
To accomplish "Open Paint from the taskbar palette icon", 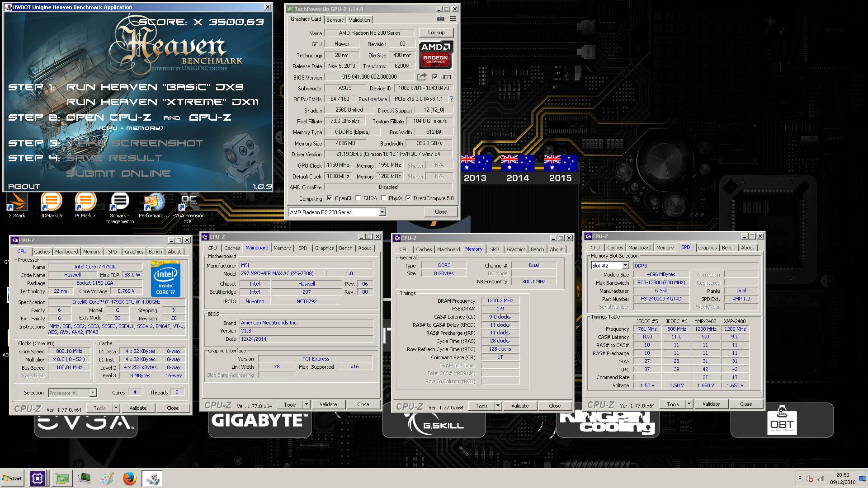I will tap(107, 479).
